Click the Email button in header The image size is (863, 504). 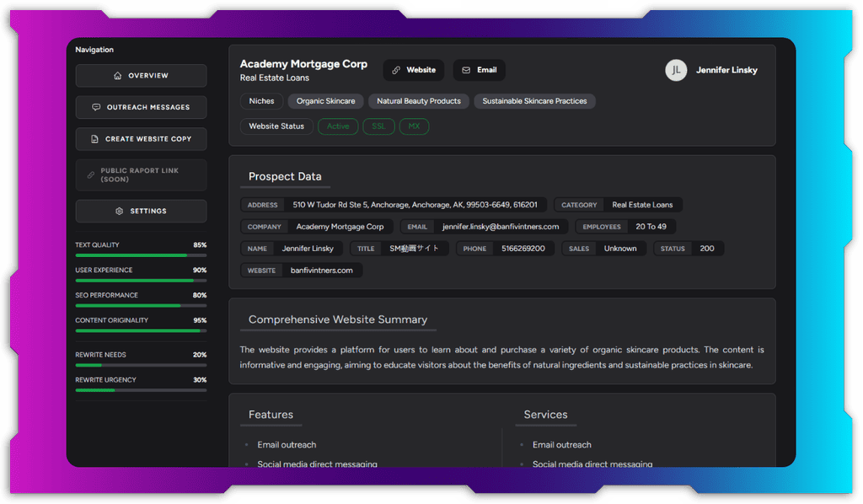479,70
